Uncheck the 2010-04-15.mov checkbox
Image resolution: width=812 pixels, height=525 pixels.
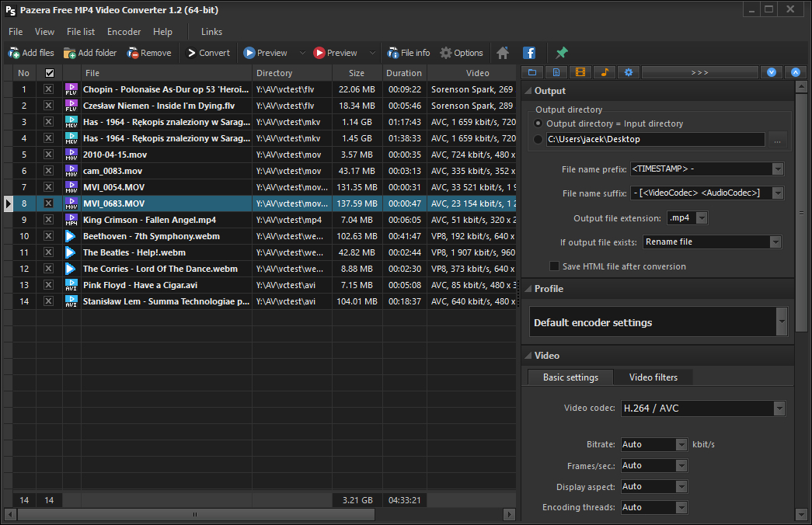point(48,155)
